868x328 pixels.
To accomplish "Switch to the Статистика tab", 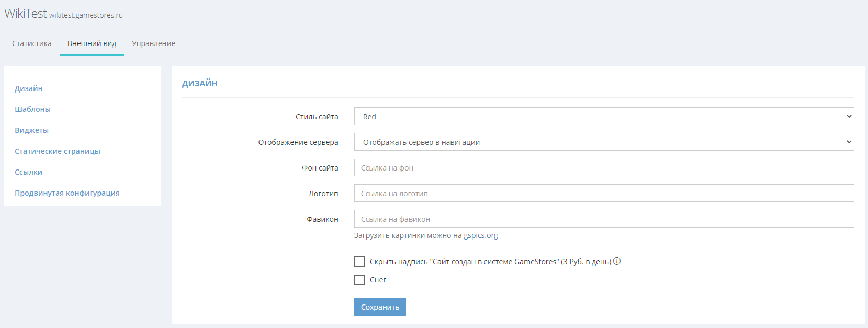I will [x=32, y=43].
